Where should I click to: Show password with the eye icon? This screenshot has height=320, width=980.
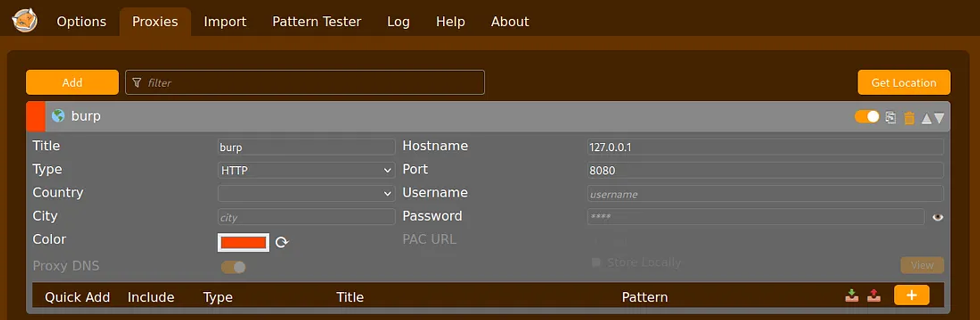point(937,217)
